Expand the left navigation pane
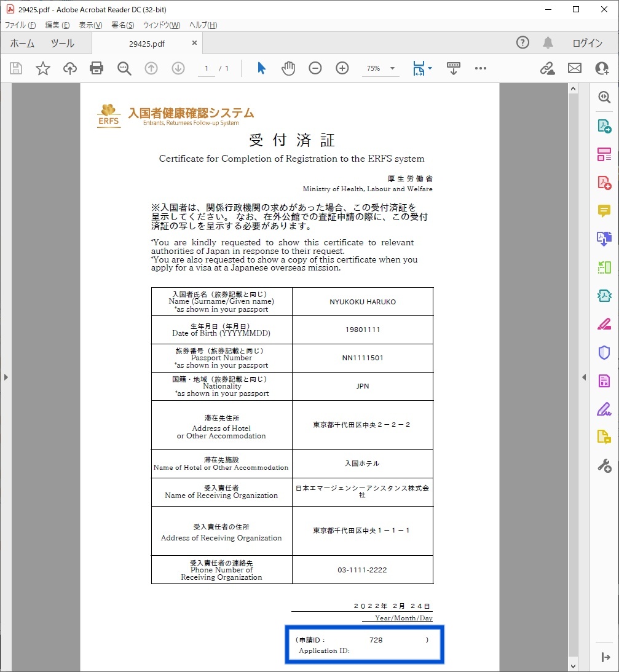The image size is (619, 672). [x=7, y=377]
